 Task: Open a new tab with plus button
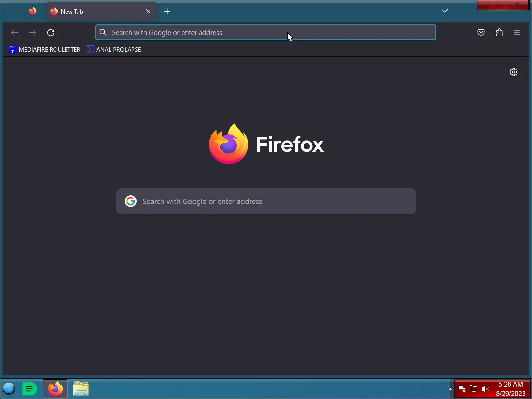167,11
